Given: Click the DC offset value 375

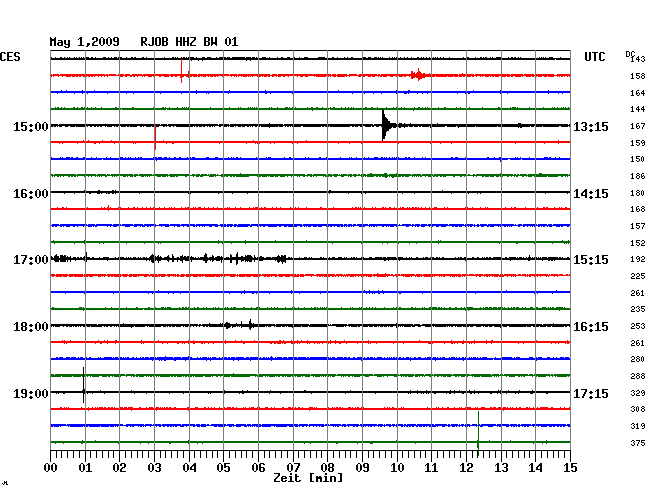Looking at the screenshot, I should 638,443.
